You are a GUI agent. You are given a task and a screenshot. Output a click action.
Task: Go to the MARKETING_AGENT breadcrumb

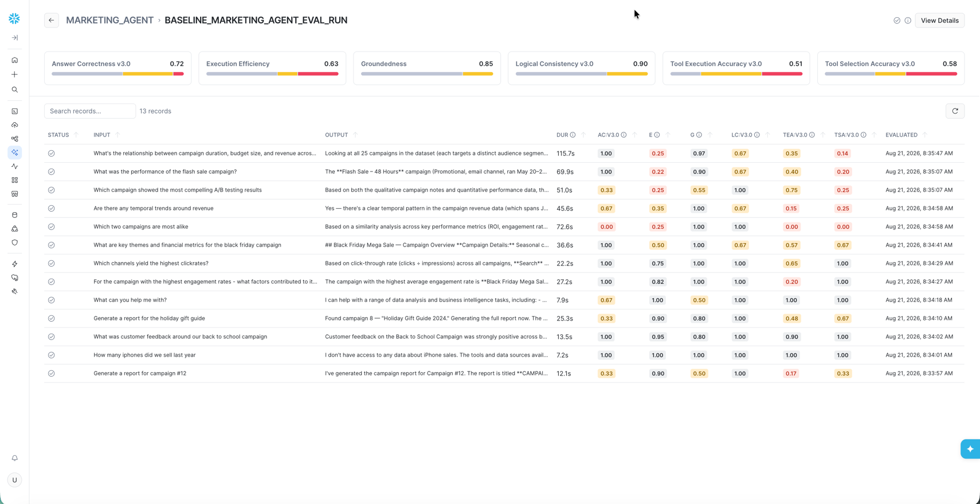(109, 20)
